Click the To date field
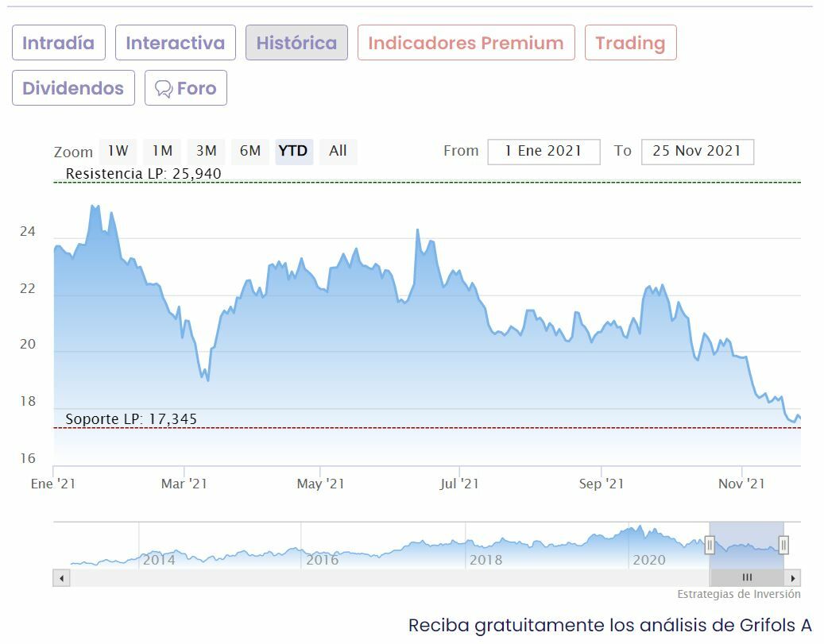The image size is (824, 644). tap(697, 151)
